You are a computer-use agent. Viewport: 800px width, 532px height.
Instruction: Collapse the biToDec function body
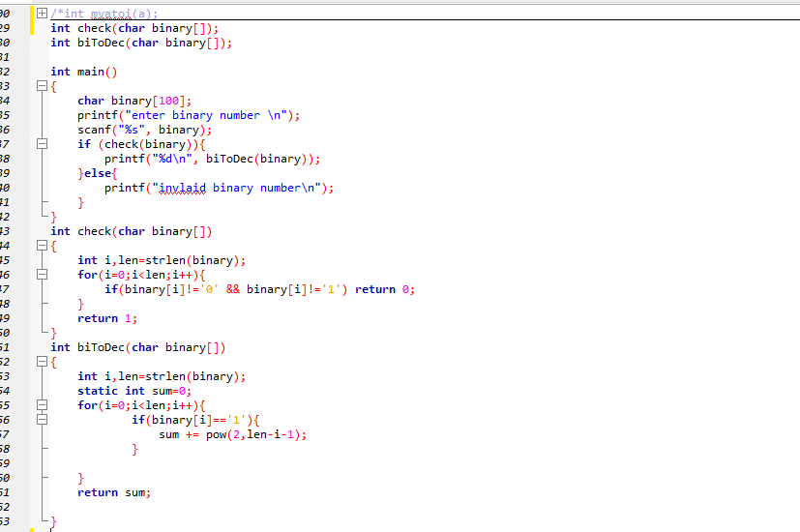pos(41,362)
